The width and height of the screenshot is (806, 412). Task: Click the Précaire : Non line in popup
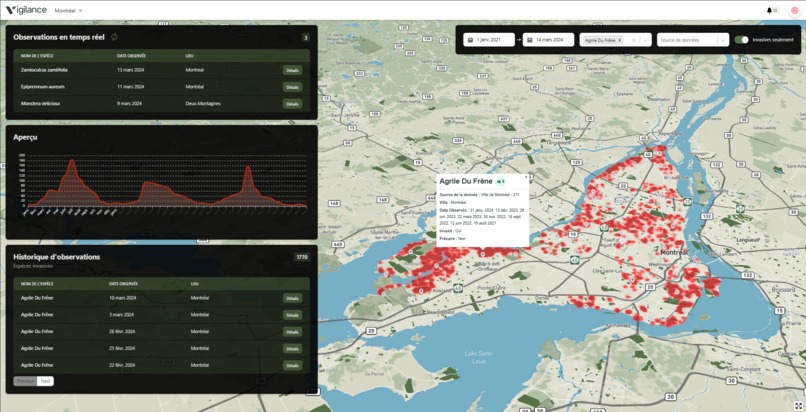pyautogui.click(x=452, y=239)
